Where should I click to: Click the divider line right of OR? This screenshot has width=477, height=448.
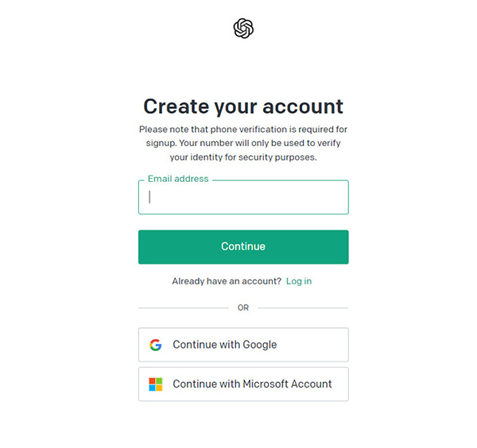point(303,307)
